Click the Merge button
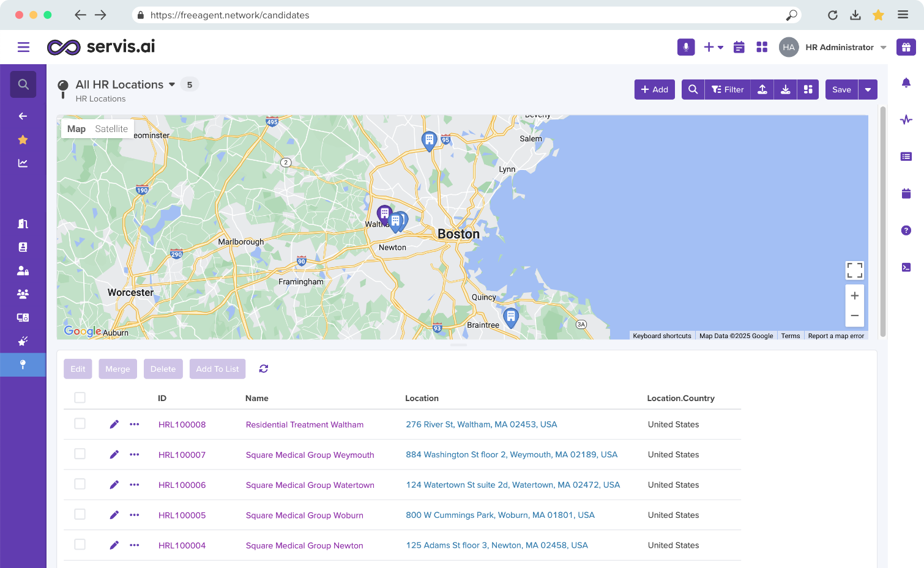Viewport: 924px width, 568px height. (x=117, y=369)
